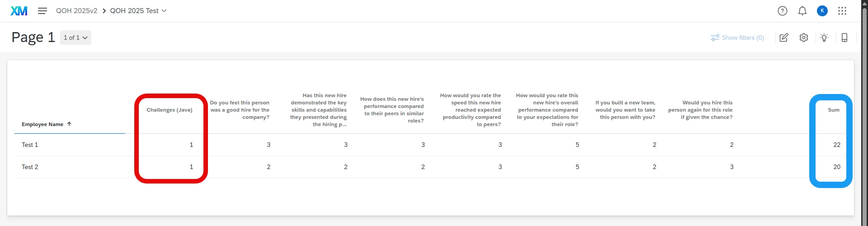The image size is (868, 226).
Task: Expand the QOH 2025 Test dropdown
Action: pyautogui.click(x=138, y=11)
